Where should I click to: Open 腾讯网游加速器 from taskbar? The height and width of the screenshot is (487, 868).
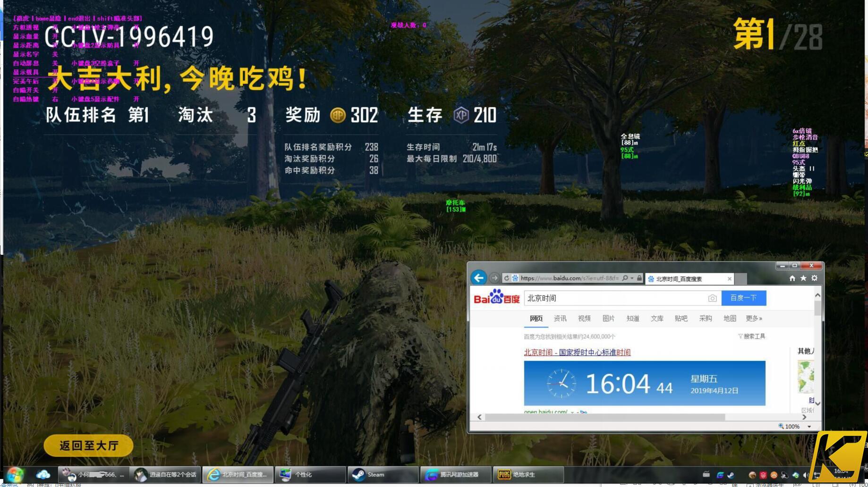pyautogui.click(x=456, y=475)
